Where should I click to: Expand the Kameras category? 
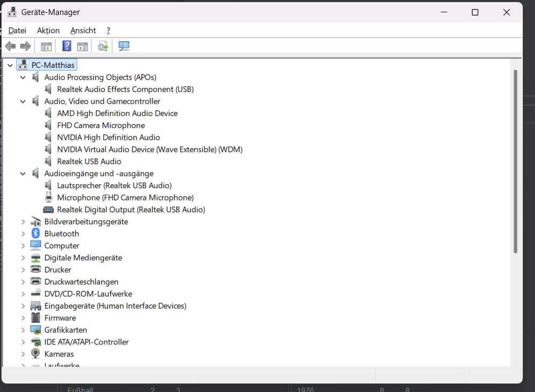[23, 354]
